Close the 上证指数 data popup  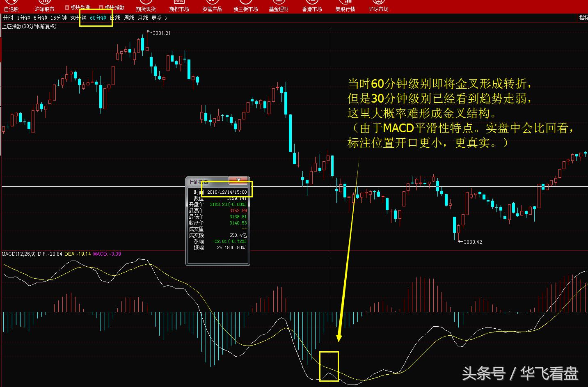(239, 181)
